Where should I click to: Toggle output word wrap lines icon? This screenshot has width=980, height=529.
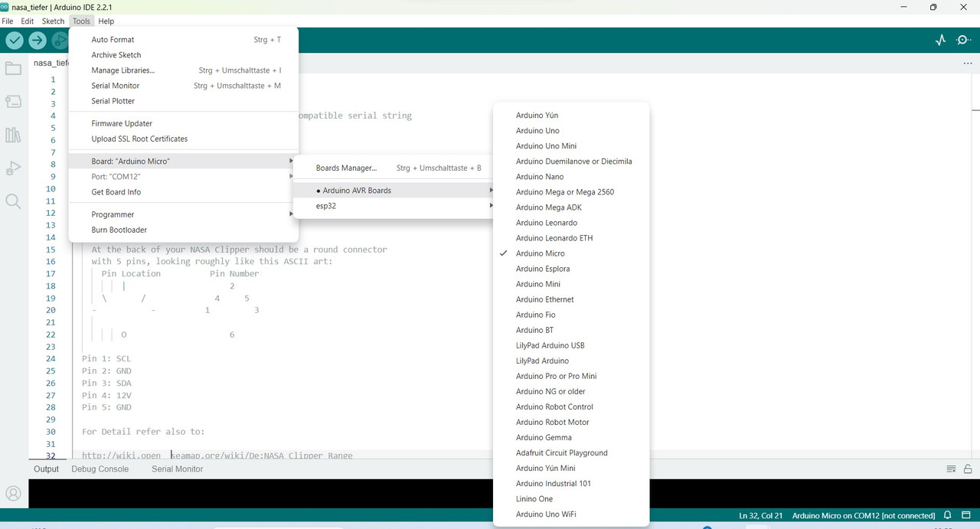(951, 469)
